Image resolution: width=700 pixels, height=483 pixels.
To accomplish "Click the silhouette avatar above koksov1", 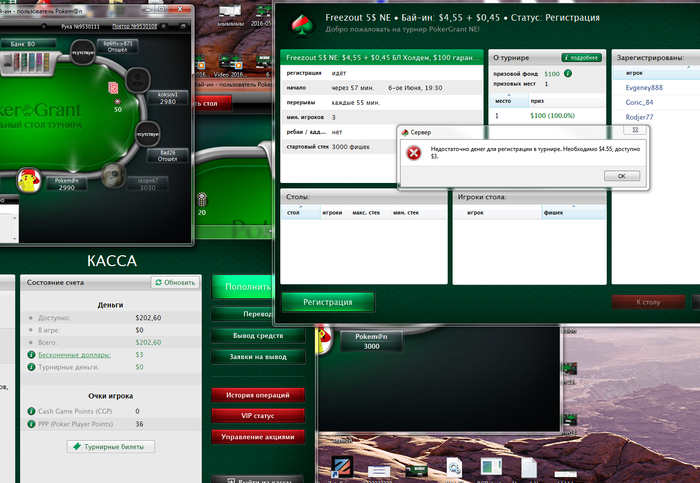I will coord(138,79).
